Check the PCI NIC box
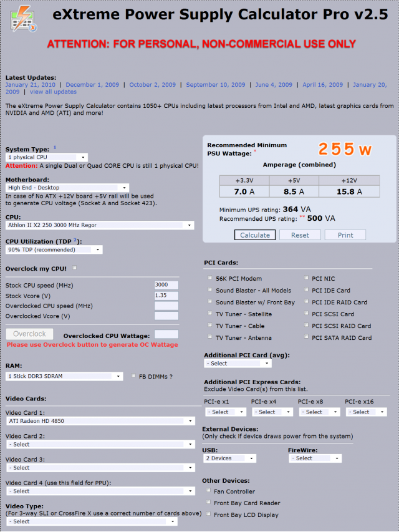The image size is (399, 532). coord(306,278)
